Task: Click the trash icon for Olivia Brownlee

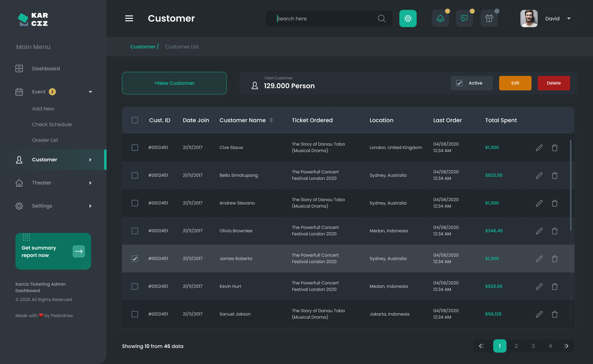Action: (554, 231)
